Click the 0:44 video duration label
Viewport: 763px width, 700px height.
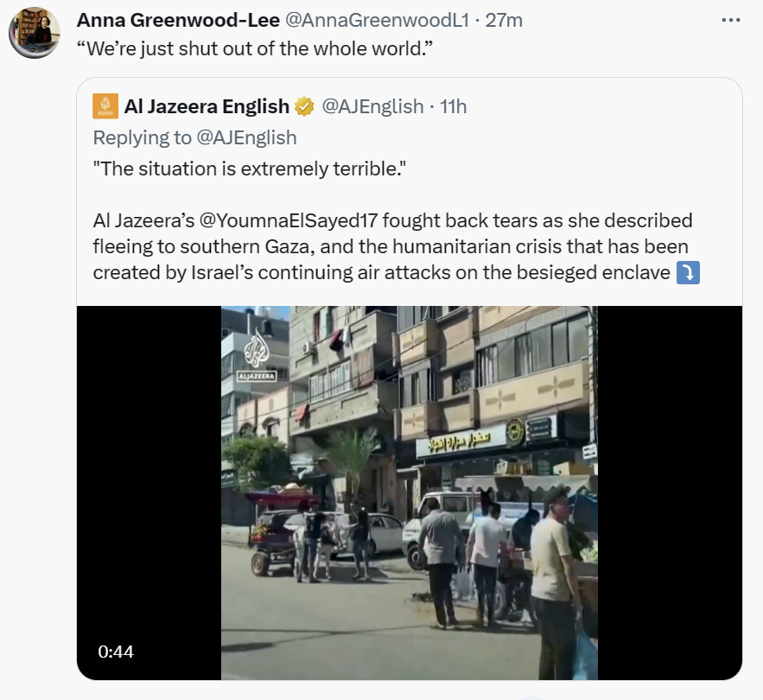[x=116, y=652]
